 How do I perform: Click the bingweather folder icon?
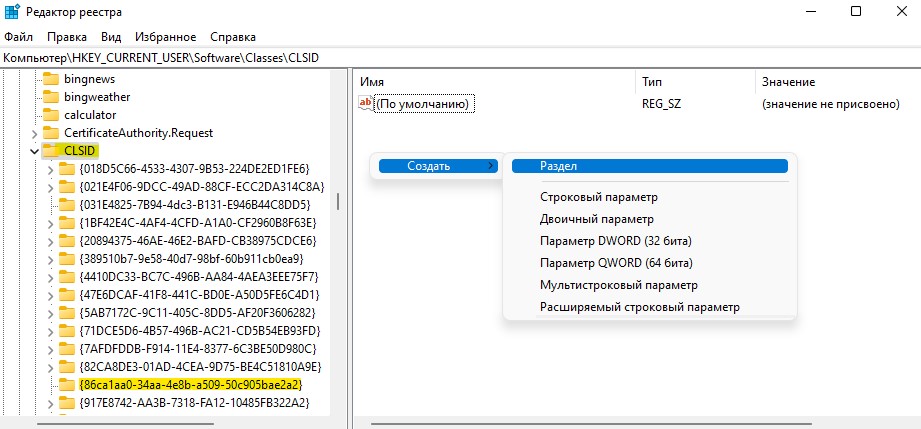pos(52,97)
